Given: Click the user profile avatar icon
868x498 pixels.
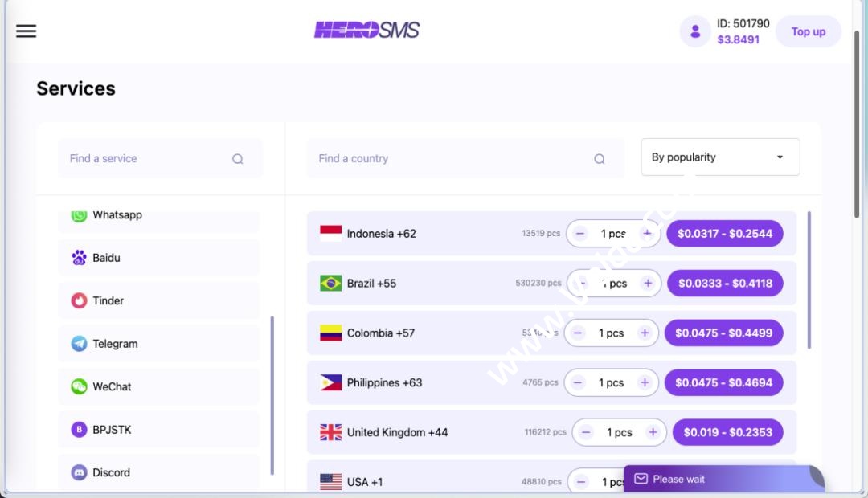Looking at the screenshot, I should (x=695, y=32).
